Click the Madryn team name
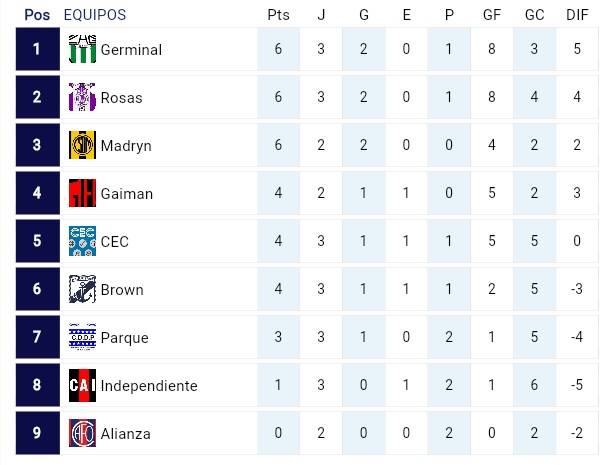This screenshot has height=465, width=614. (x=126, y=146)
